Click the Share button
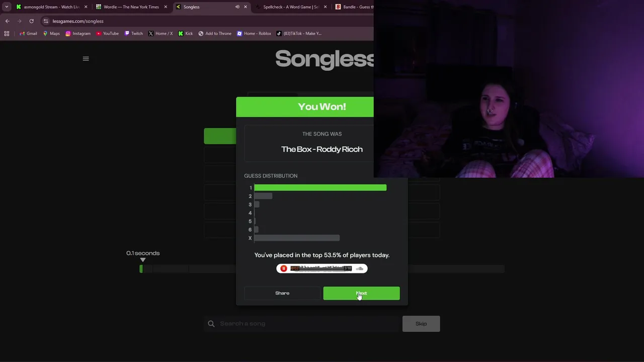 point(282,293)
